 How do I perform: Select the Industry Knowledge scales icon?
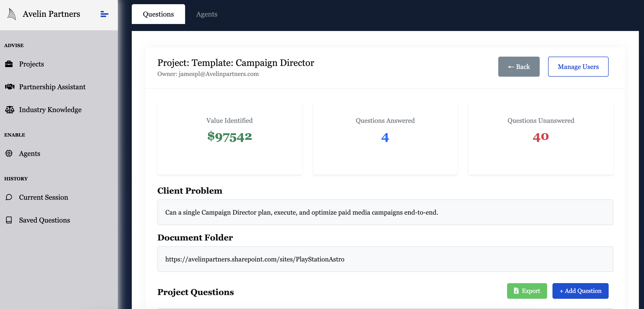point(9,110)
